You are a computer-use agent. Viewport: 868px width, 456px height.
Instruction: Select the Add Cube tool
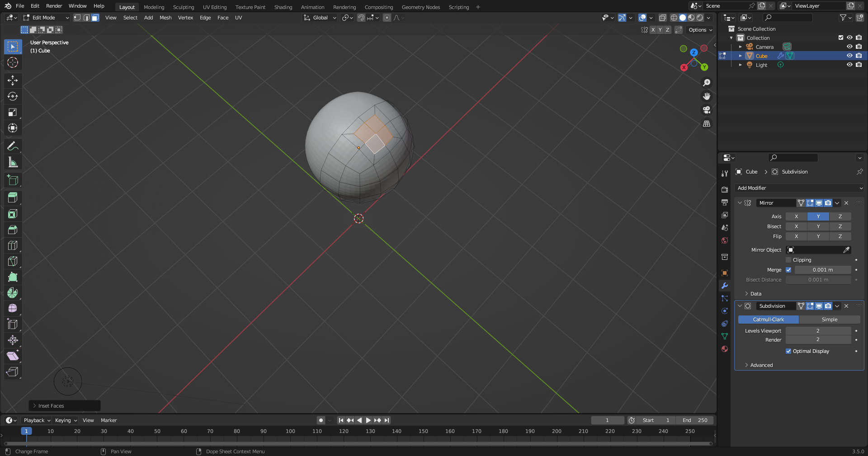tap(13, 180)
